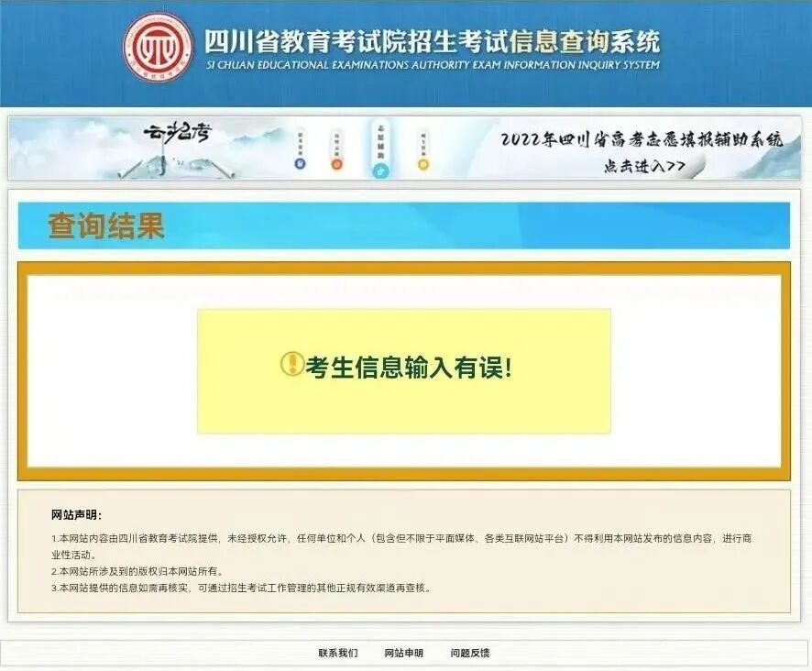The height and width of the screenshot is (671, 812).
Task: Open the highlighted 志愿辅助 cyan icon
Action: pos(380,170)
